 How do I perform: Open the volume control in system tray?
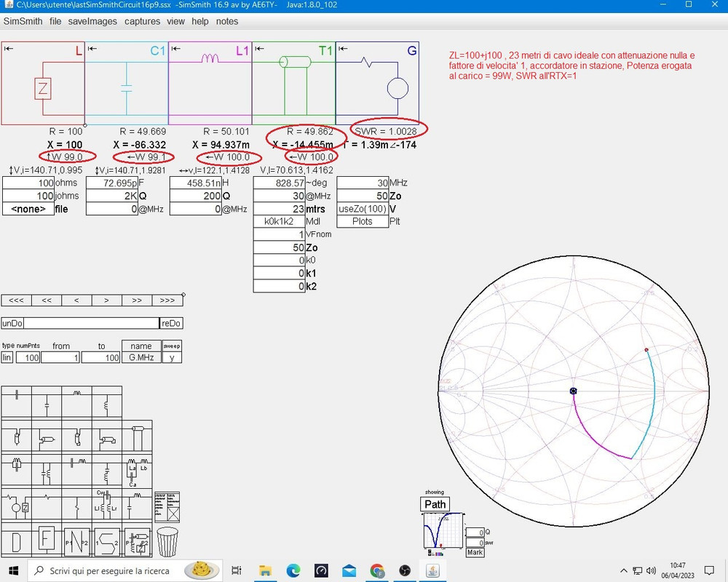point(651,570)
